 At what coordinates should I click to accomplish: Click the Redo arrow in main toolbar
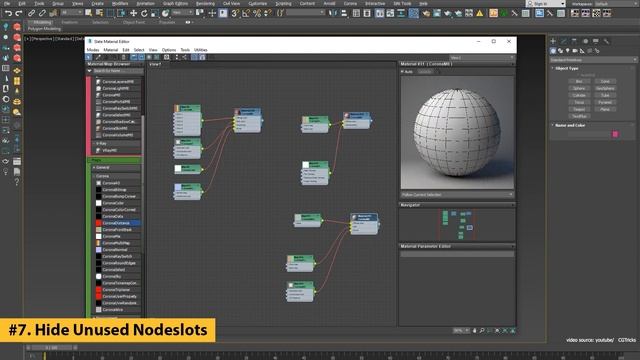[x=19, y=13]
